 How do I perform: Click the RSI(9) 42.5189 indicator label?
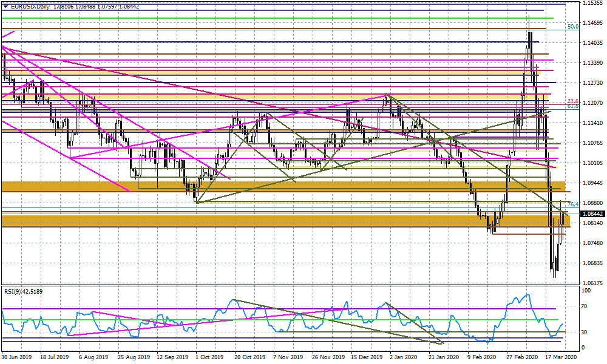[23, 291]
